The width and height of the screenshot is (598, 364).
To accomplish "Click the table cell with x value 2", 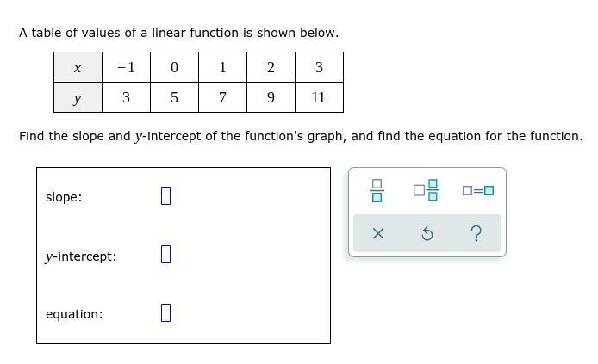I will click(x=271, y=67).
